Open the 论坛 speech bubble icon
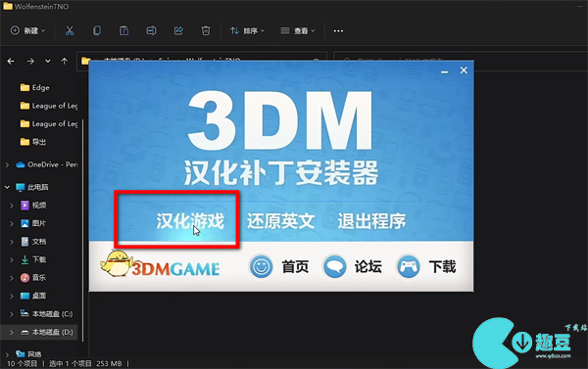The width and height of the screenshot is (588, 369). click(x=334, y=267)
